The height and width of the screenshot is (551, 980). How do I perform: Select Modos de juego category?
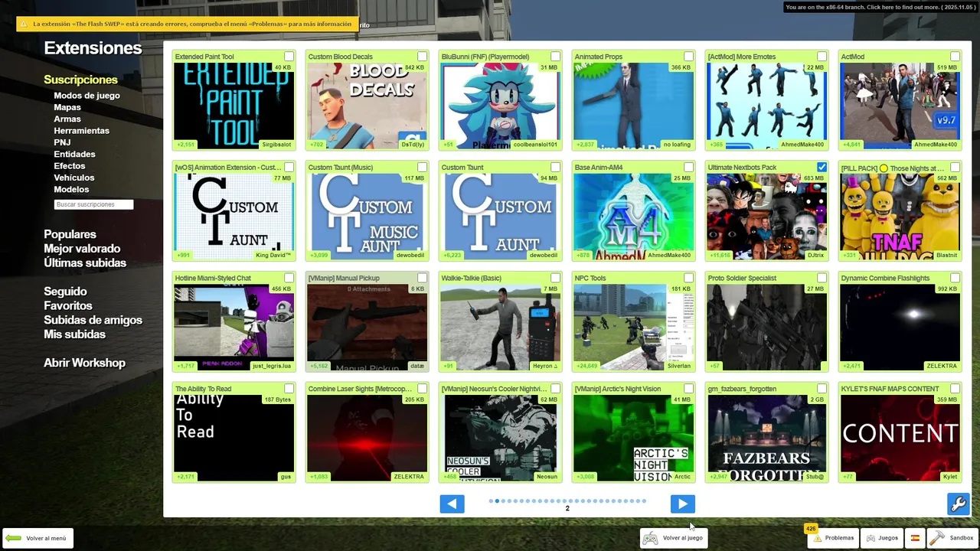click(x=87, y=96)
